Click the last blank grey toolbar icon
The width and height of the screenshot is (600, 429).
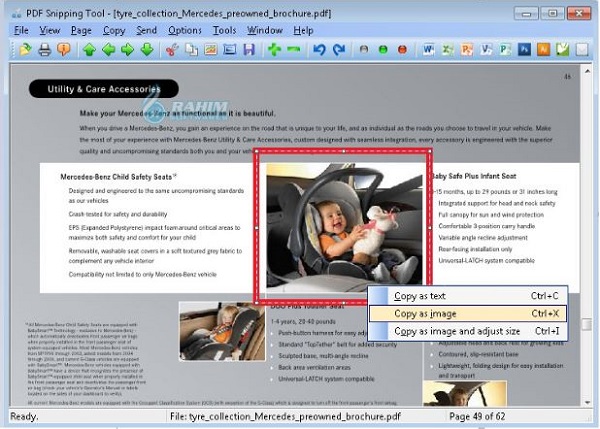[x=582, y=50]
